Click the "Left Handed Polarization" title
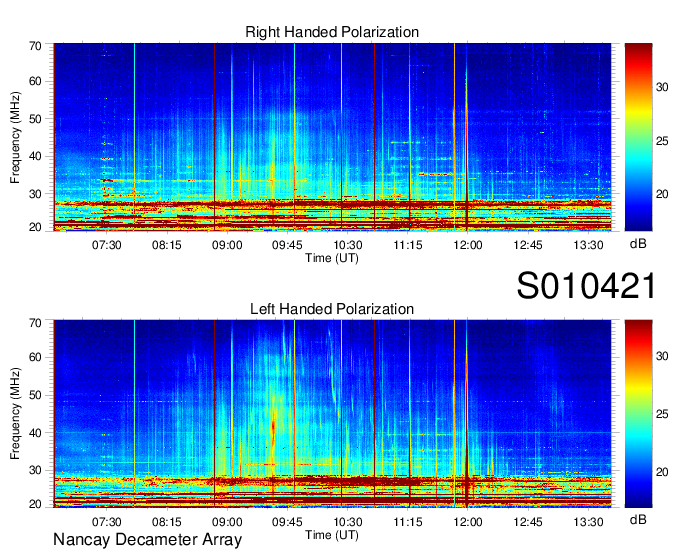 tap(332, 309)
